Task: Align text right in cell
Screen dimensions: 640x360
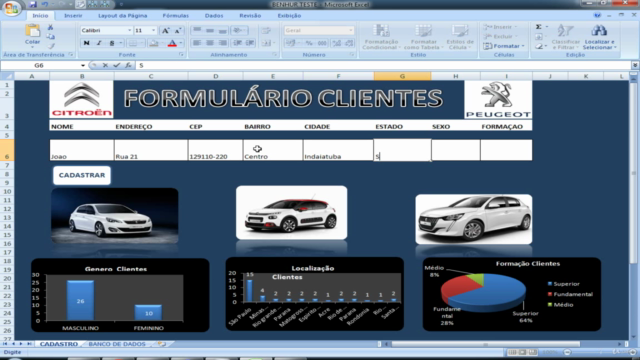Action: coord(222,43)
